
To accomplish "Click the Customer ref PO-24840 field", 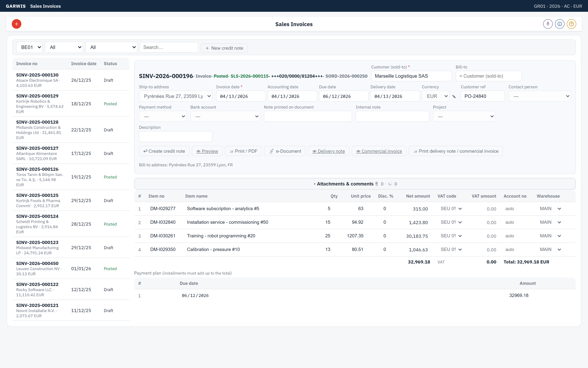I will (483, 96).
